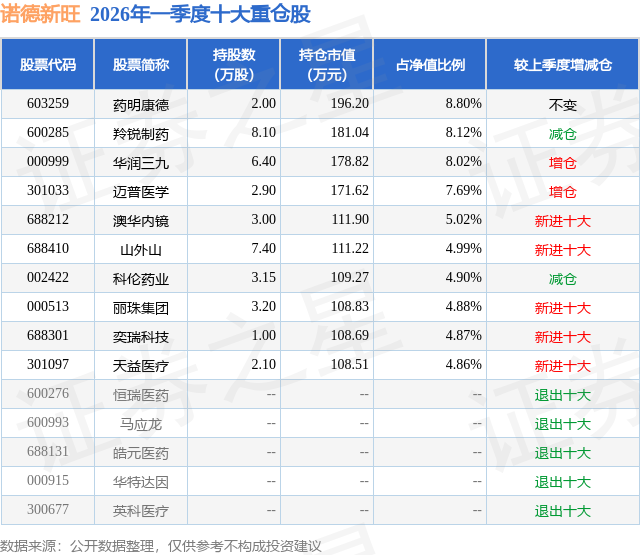
Task: Click 新进十大 status for 丽珠集团
Action: (x=563, y=308)
